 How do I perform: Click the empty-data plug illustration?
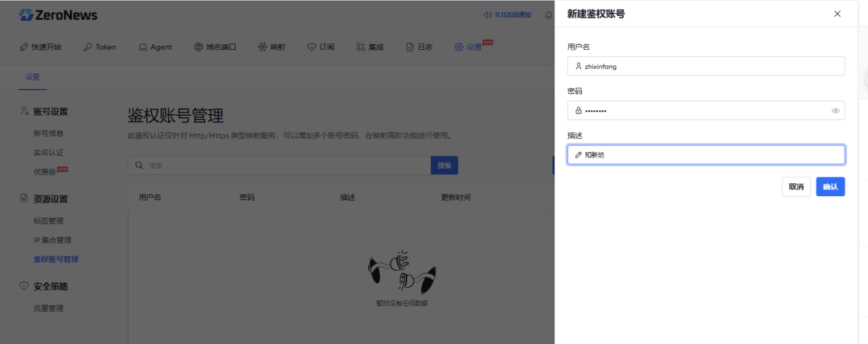(403, 272)
